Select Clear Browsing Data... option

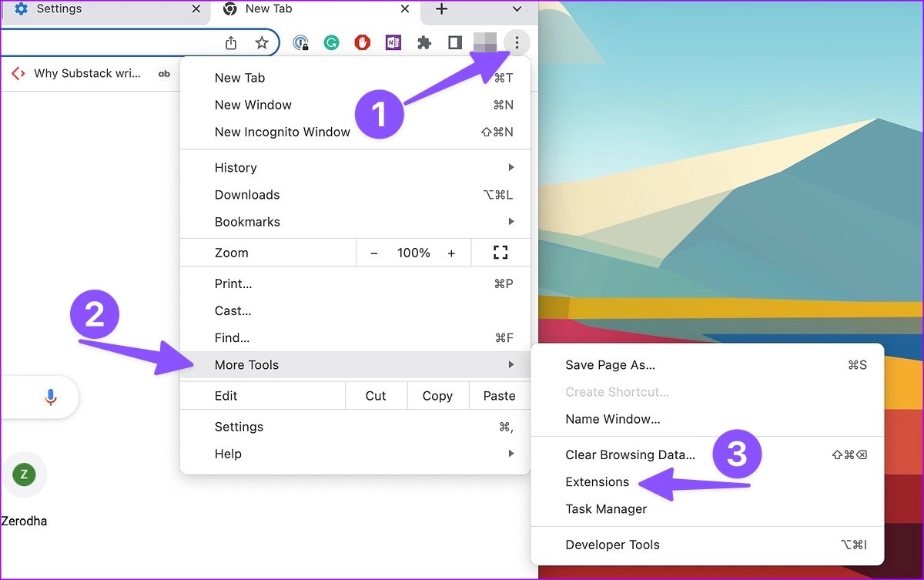708,455
